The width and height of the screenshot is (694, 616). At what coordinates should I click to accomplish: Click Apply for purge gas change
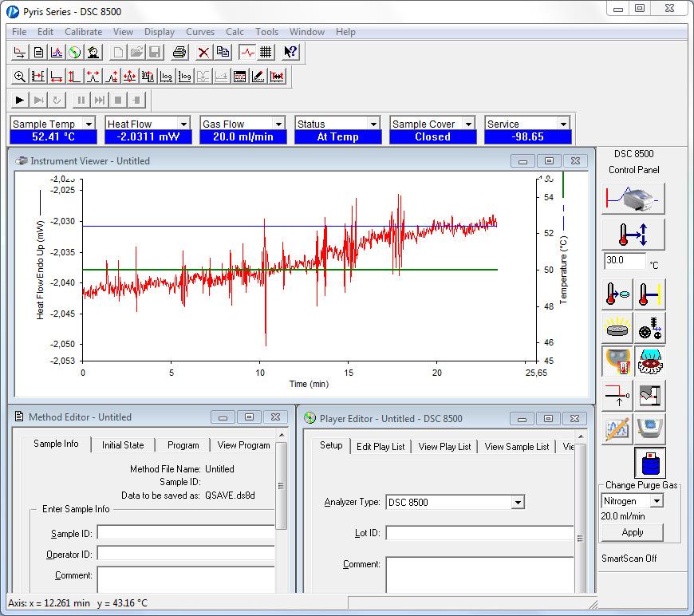[x=632, y=532]
